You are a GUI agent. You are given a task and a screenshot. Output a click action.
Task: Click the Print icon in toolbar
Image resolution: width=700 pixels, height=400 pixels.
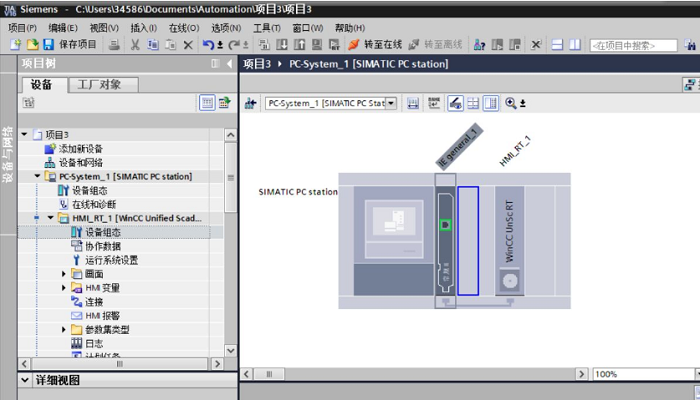coord(114,45)
